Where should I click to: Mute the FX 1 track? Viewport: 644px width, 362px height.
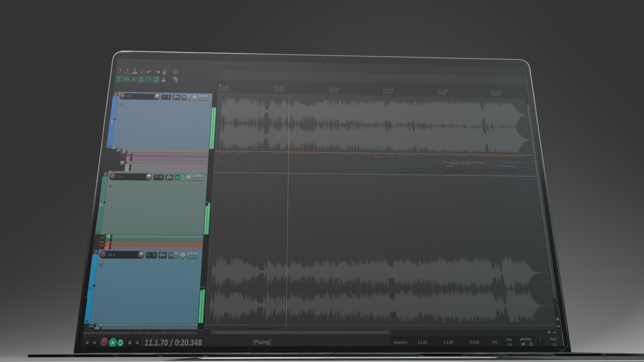tap(156, 177)
